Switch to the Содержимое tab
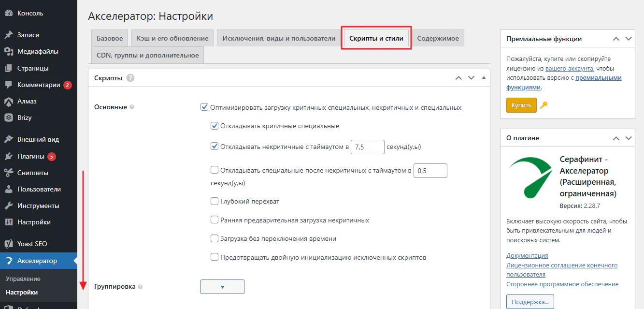 [x=438, y=38]
